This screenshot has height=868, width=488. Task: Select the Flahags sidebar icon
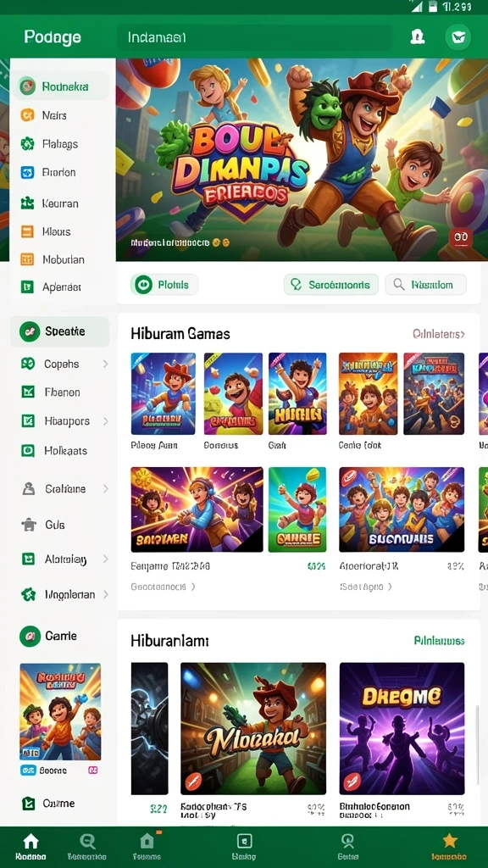pos(27,144)
